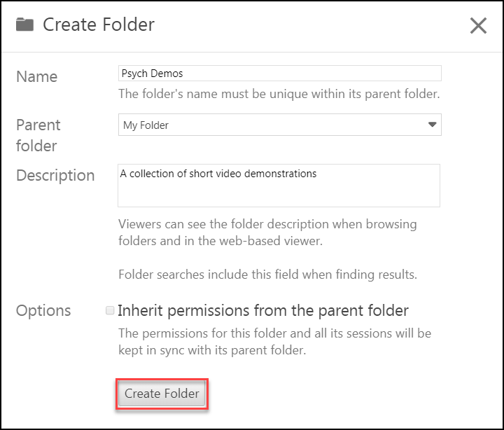The width and height of the screenshot is (504, 430).
Task: Click the 'A collection of short video demonstrations' text
Action: (x=219, y=174)
